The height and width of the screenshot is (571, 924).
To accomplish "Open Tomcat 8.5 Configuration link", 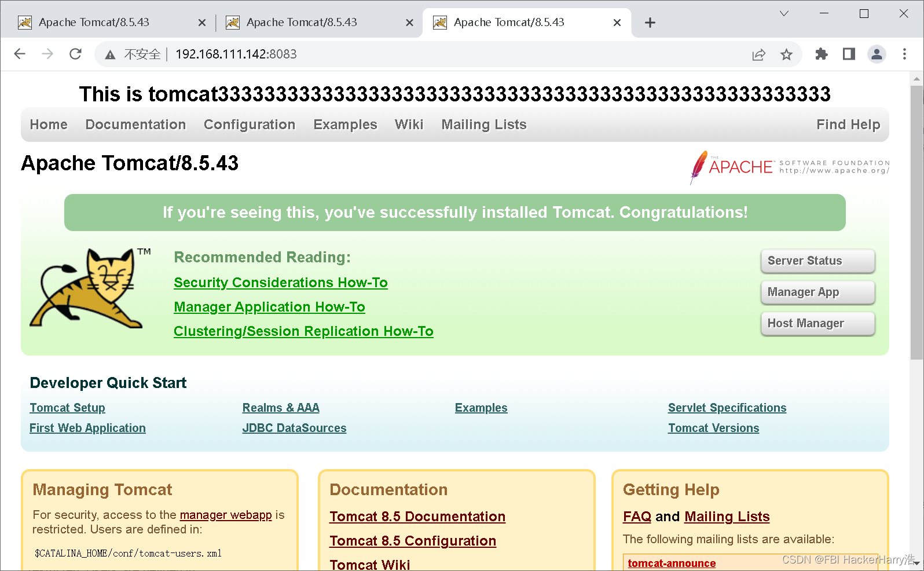I will coord(413,541).
